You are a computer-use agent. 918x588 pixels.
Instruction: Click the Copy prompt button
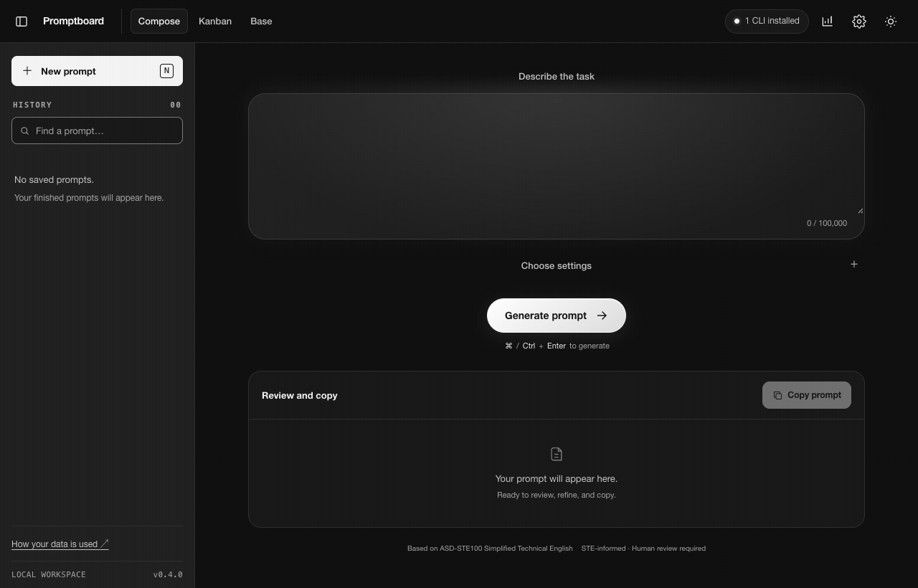tap(807, 395)
